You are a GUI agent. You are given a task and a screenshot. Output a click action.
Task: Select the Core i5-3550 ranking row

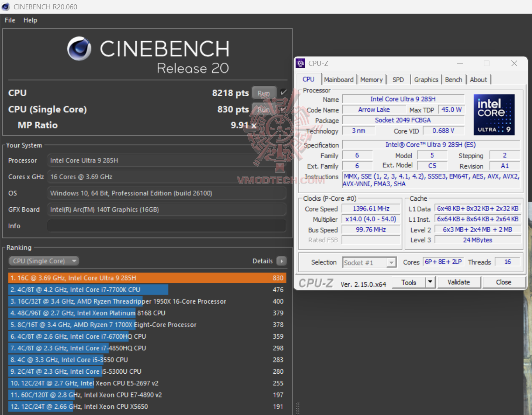coord(147,360)
